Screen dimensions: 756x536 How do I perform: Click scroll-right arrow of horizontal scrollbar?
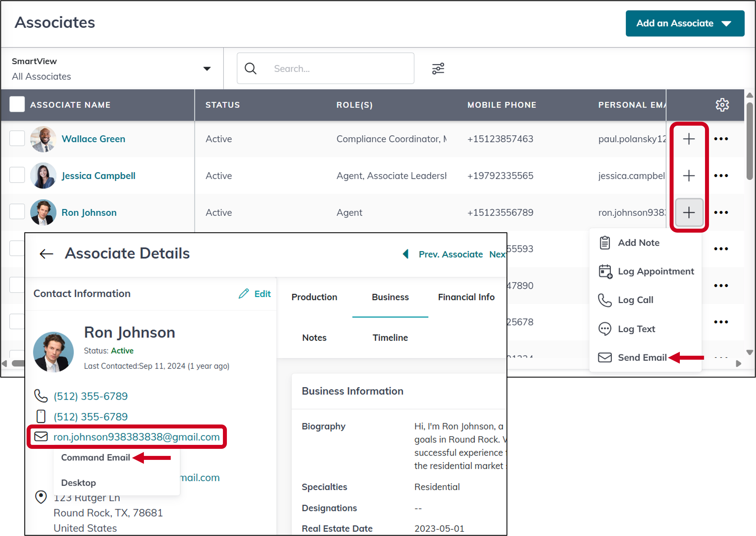(738, 363)
